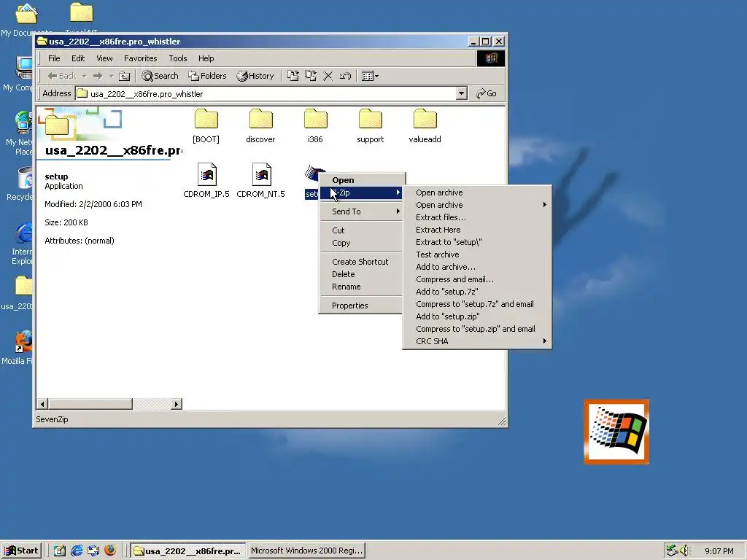This screenshot has height=560, width=747.
Task: Show the Folders tree pane
Action: (x=207, y=76)
